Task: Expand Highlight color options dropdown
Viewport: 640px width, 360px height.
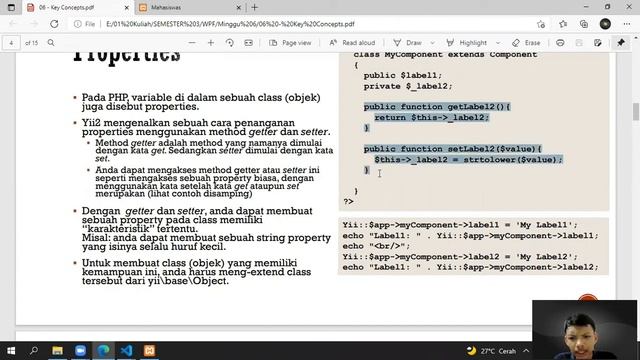Action: (498, 42)
